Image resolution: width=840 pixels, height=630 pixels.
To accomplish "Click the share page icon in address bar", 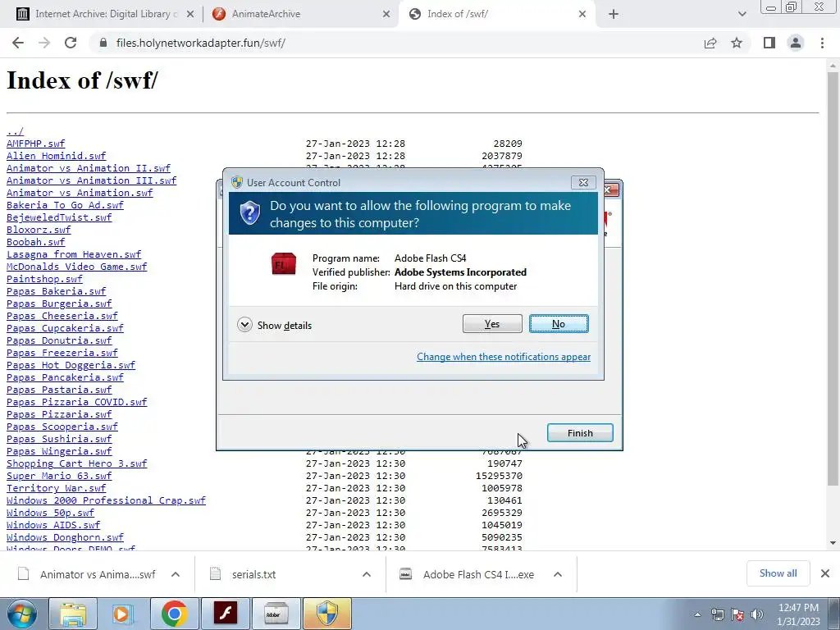I will (x=710, y=43).
